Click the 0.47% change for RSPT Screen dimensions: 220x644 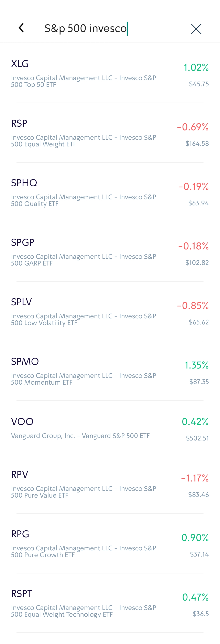coord(195,597)
